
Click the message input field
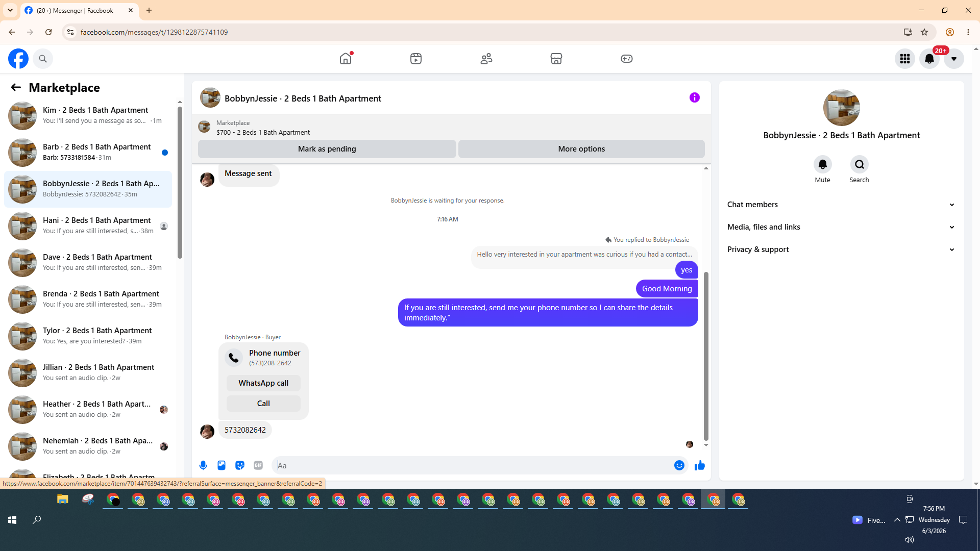[x=472, y=465]
